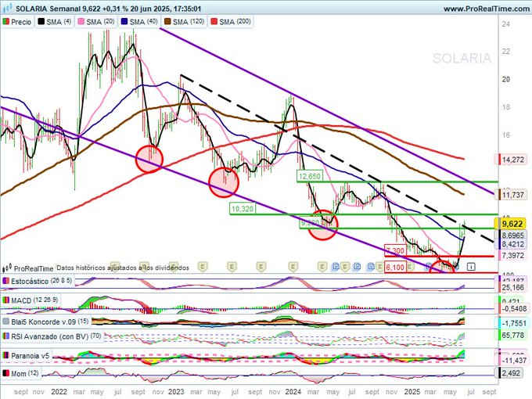Open the SMA (40) legend label
The width and height of the screenshot is (532, 399).
point(143,22)
